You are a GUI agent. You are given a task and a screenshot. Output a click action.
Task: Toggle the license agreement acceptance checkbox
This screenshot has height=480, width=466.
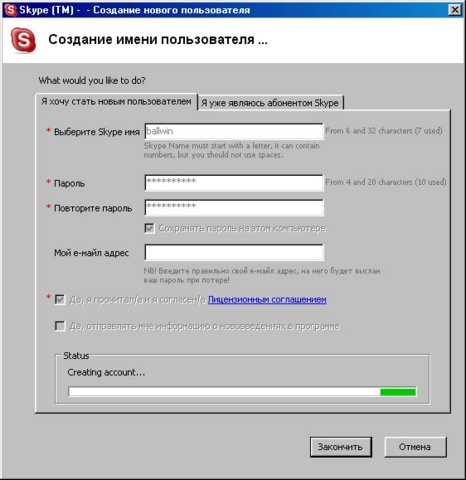[x=60, y=299]
